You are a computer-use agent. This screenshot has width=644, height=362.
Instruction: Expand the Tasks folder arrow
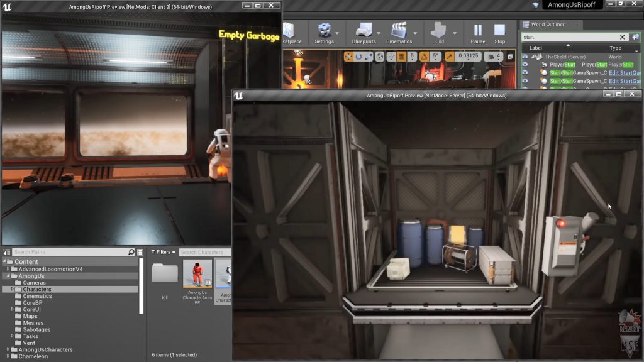coord(13,336)
